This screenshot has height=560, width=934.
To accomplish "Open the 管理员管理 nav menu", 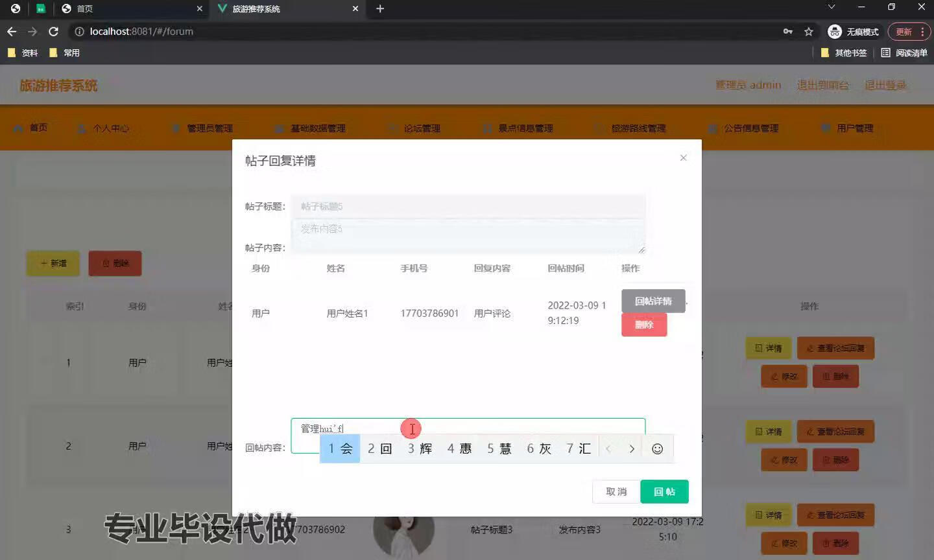I will point(202,128).
